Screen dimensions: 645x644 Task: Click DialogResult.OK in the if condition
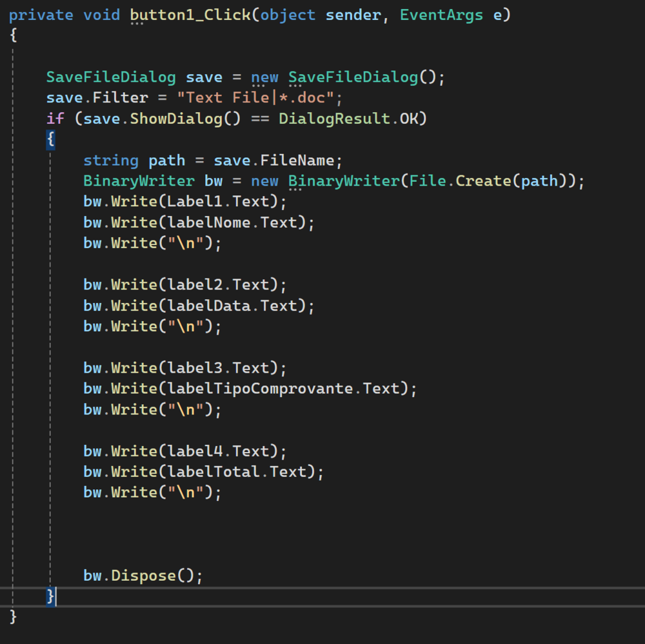point(353,119)
